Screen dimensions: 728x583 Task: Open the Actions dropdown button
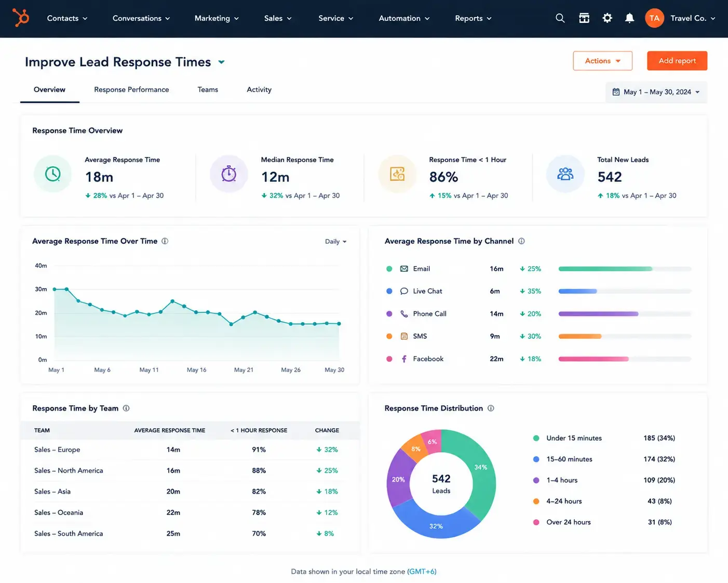click(602, 61)
